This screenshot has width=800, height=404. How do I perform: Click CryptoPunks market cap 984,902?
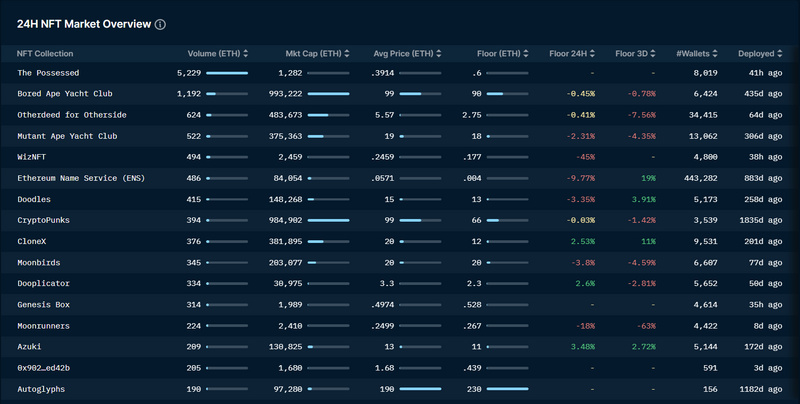point(286,220)
